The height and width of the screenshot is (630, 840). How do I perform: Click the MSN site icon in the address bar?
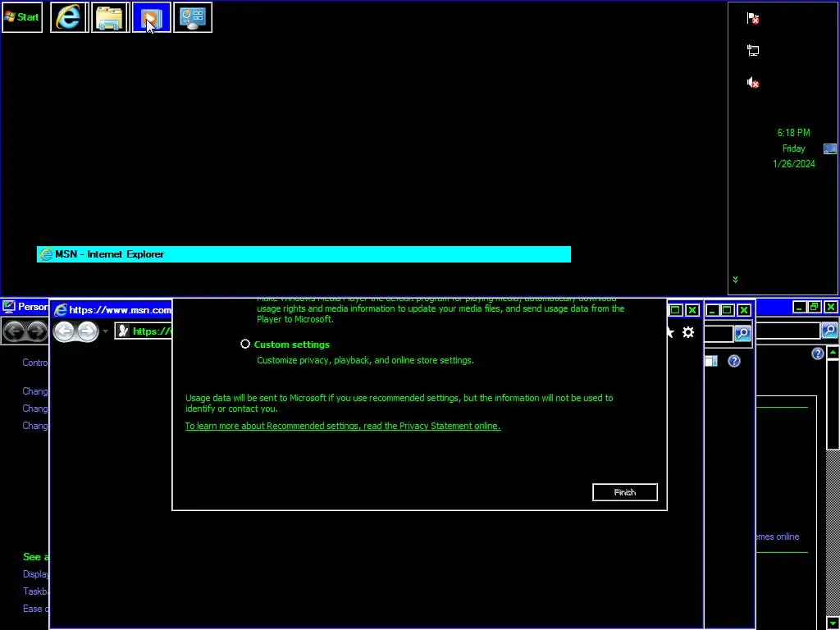coord(123,331)
